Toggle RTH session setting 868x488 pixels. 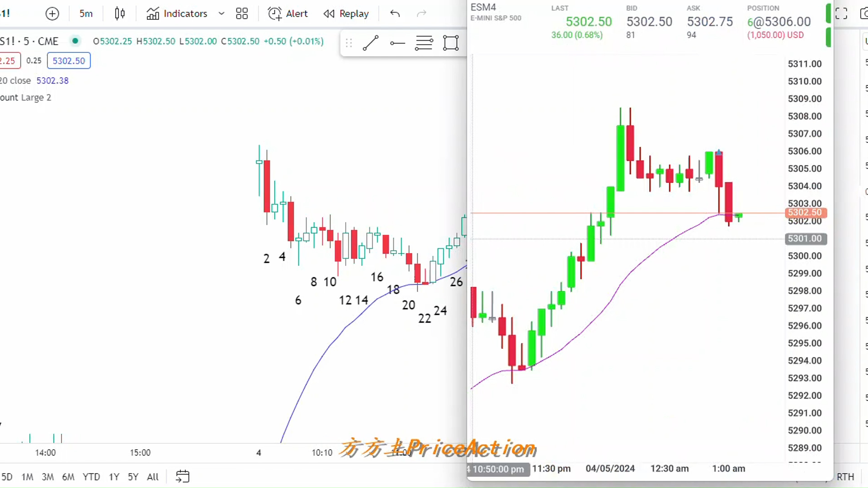click(845, 477)
